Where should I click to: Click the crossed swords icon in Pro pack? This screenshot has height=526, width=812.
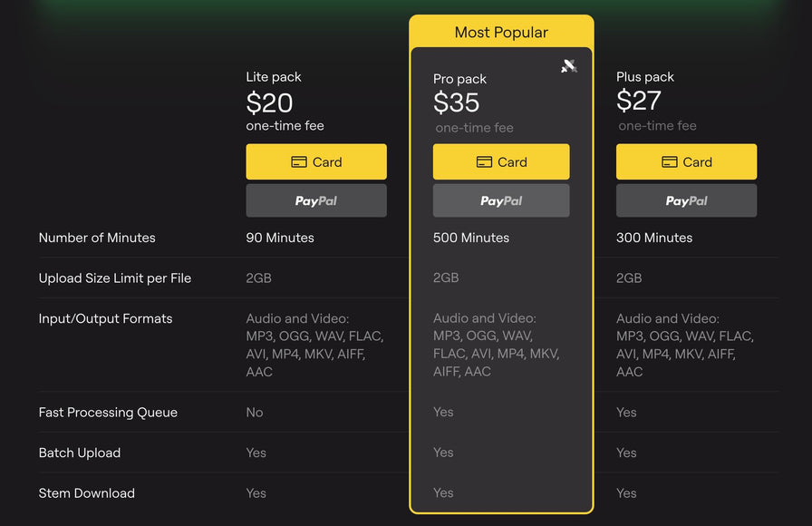point(569,66)
